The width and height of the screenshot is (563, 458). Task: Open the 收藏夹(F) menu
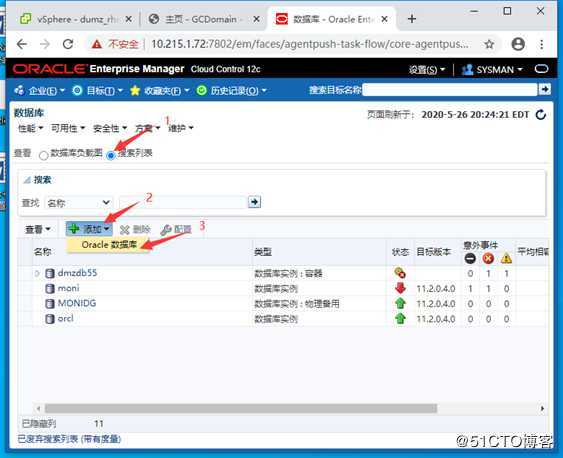point(159,90)
